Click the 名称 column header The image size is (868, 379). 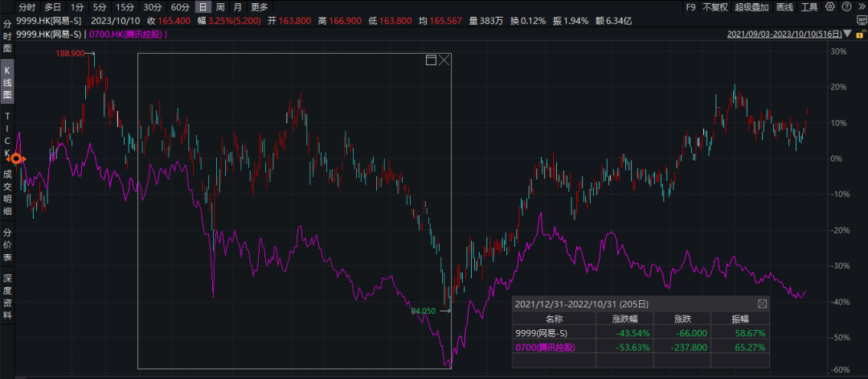point(554,319)
